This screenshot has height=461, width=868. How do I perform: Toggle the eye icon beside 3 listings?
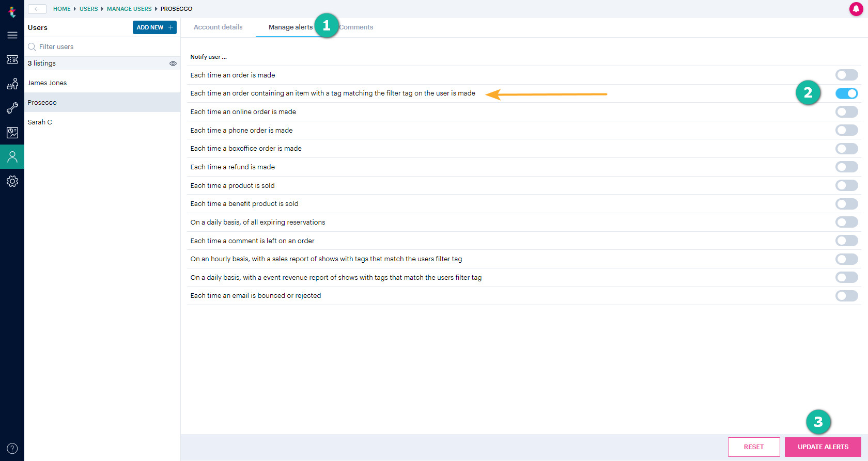pyautogui.click(x=173, y=63)
